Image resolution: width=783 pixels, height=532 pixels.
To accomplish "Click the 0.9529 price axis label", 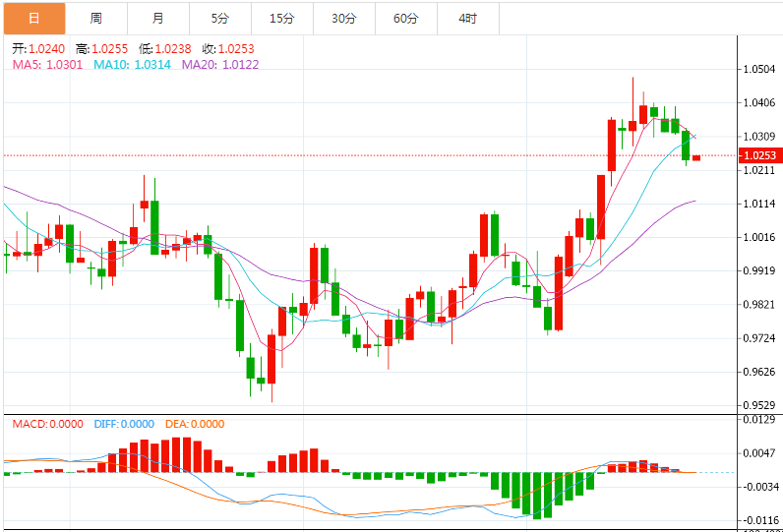I will [x=759, y=405].
